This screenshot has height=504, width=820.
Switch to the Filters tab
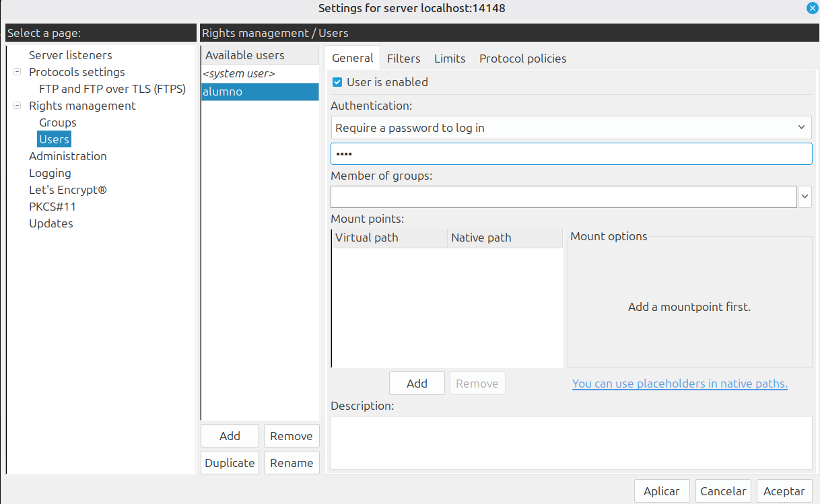[x=403, y=59]
